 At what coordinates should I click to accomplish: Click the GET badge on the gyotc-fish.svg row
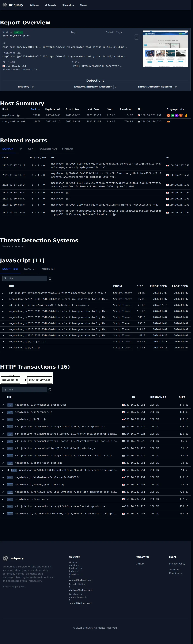[10, 485]
